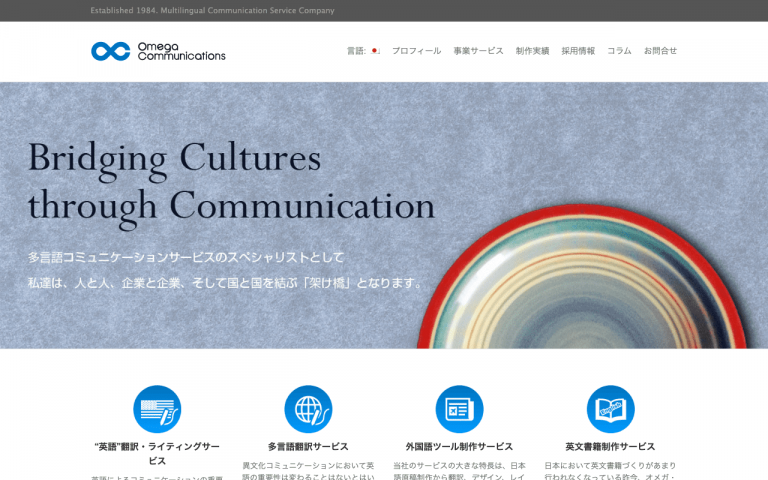
Task: Click the 多言語コミュニケーションサービスのスペシャリストとして line
Action: (186, 257)
